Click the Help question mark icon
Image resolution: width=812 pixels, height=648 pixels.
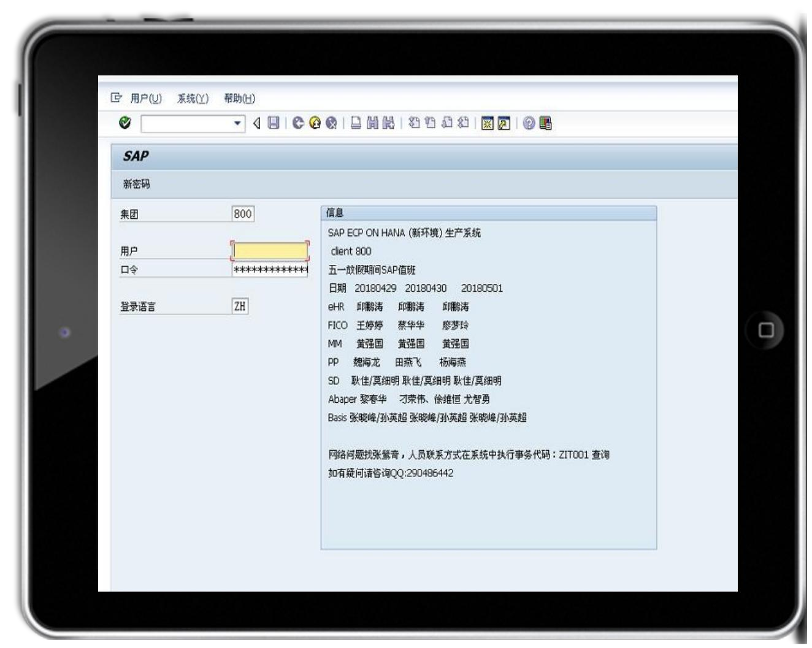pos(529,123)
